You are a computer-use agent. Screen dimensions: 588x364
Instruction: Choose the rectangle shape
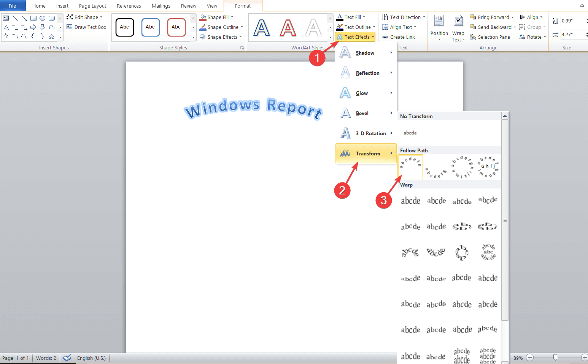pyautogui.click(x=33, y=18)
